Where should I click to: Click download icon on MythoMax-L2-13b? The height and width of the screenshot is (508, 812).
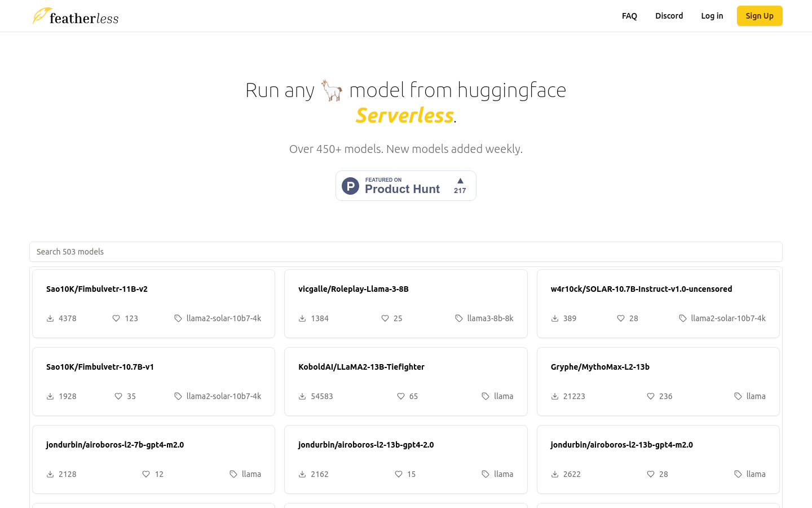555,396
